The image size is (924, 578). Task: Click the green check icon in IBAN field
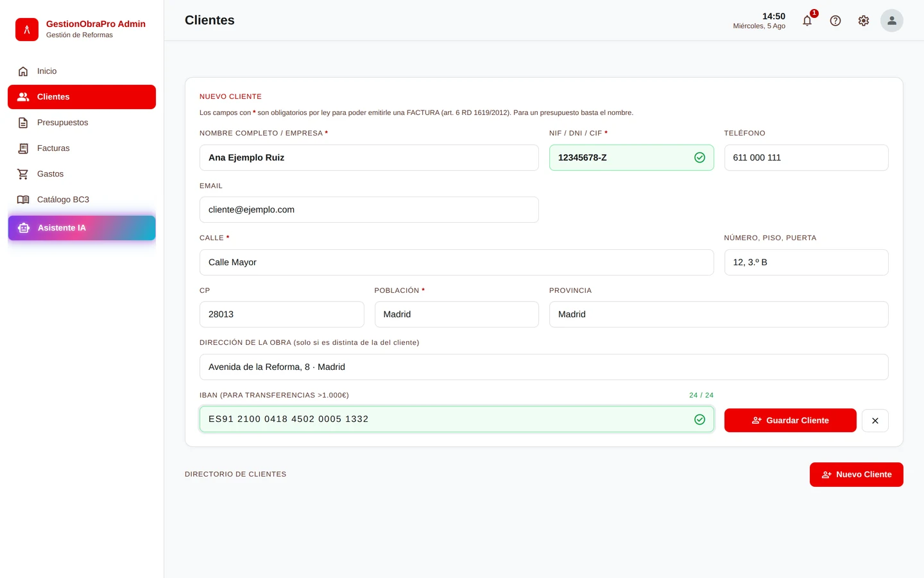[x=700, y=419]
